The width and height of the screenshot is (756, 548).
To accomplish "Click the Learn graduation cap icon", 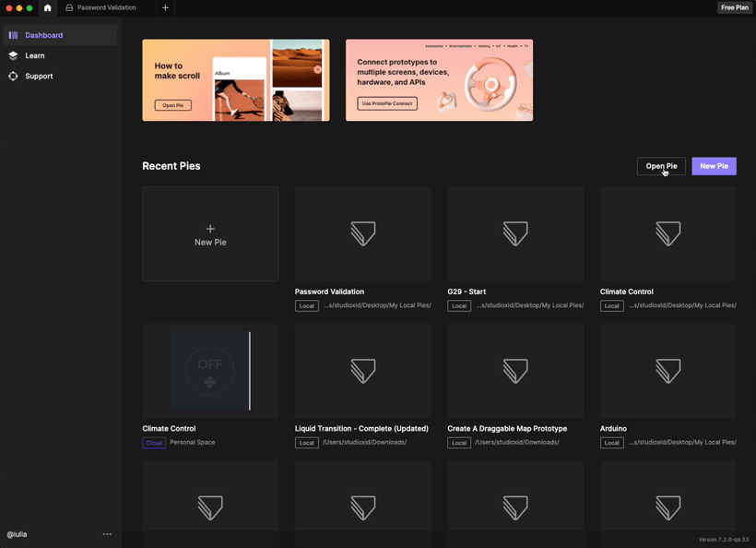I will click(14, 55).
